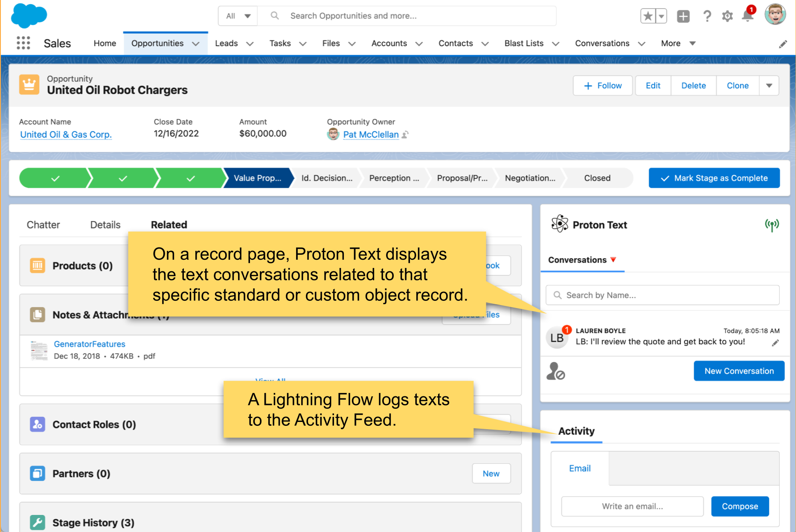Open the United Oil & Gas Corp link
Image resolution: width=796 pixels, height=532 pixels.
[x=66, y=134]
